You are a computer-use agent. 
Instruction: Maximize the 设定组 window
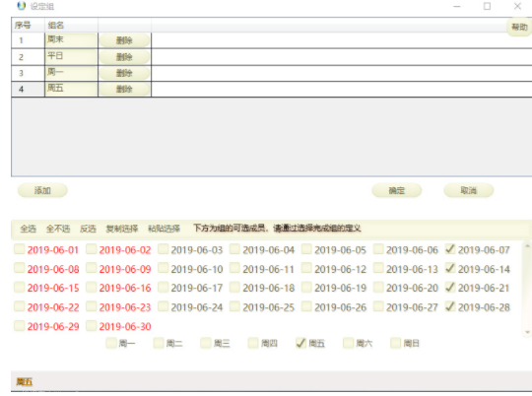point(487,6)
